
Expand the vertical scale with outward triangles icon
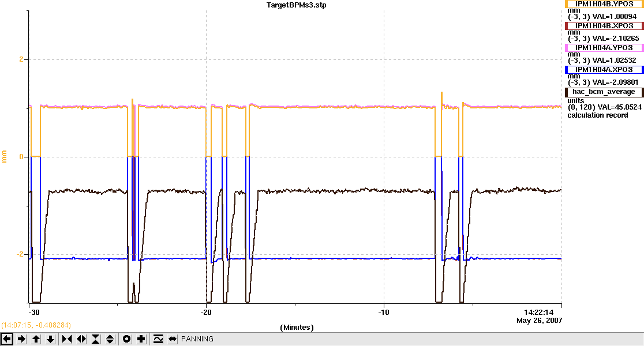tap(110, 339)
